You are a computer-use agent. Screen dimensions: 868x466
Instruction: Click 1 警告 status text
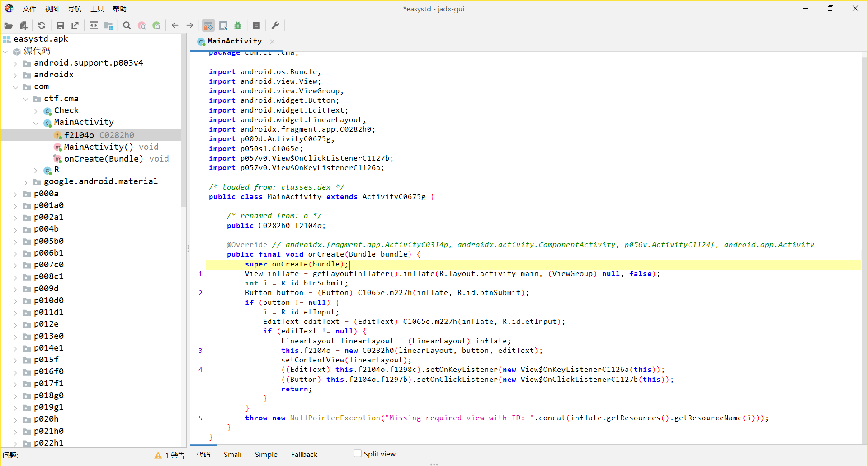175,456
